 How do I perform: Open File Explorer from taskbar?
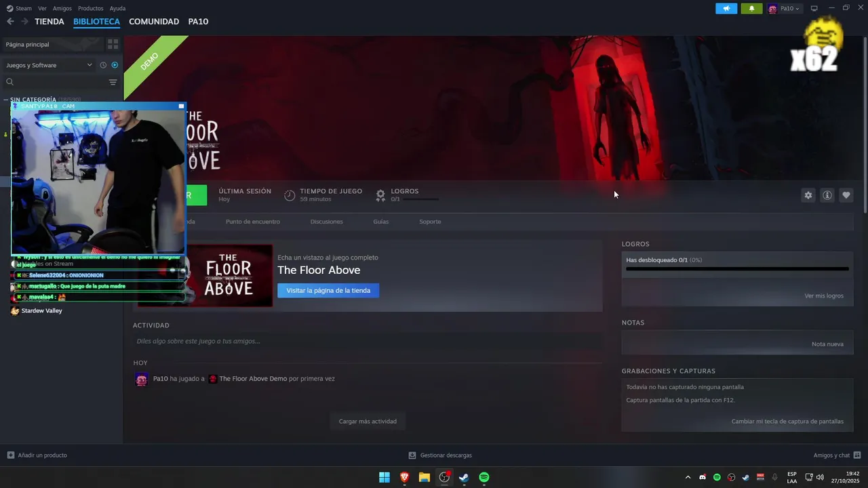(x=424, y=477)
